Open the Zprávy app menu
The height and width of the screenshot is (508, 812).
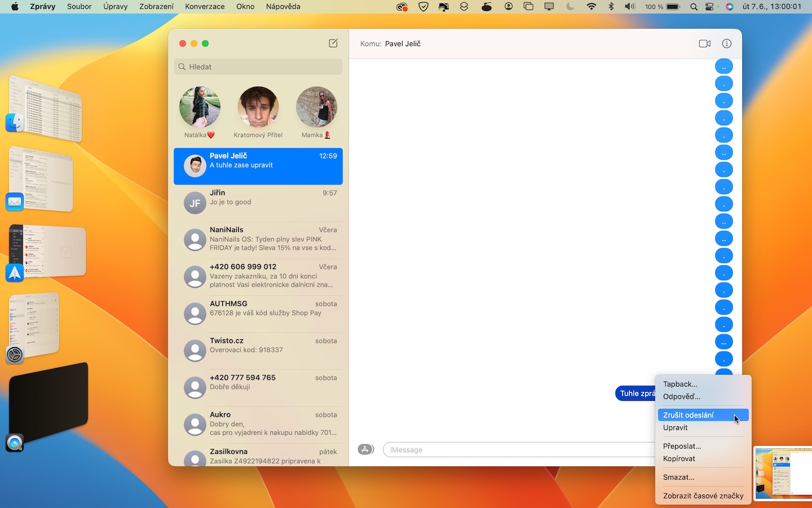click(x=42, y=7)
